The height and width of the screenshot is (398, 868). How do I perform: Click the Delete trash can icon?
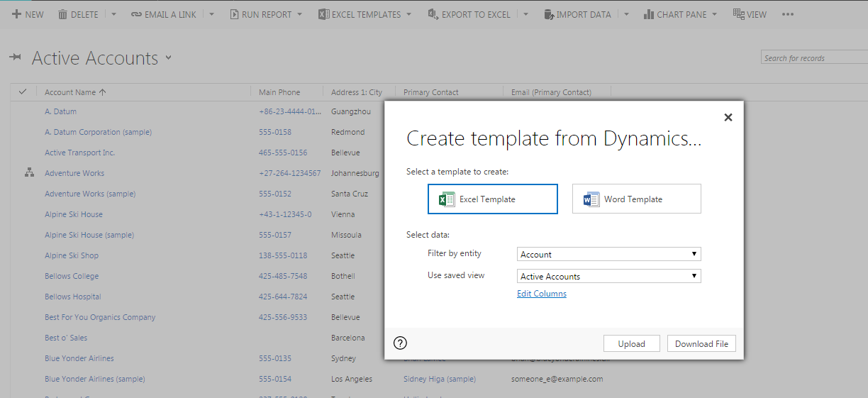62,14
